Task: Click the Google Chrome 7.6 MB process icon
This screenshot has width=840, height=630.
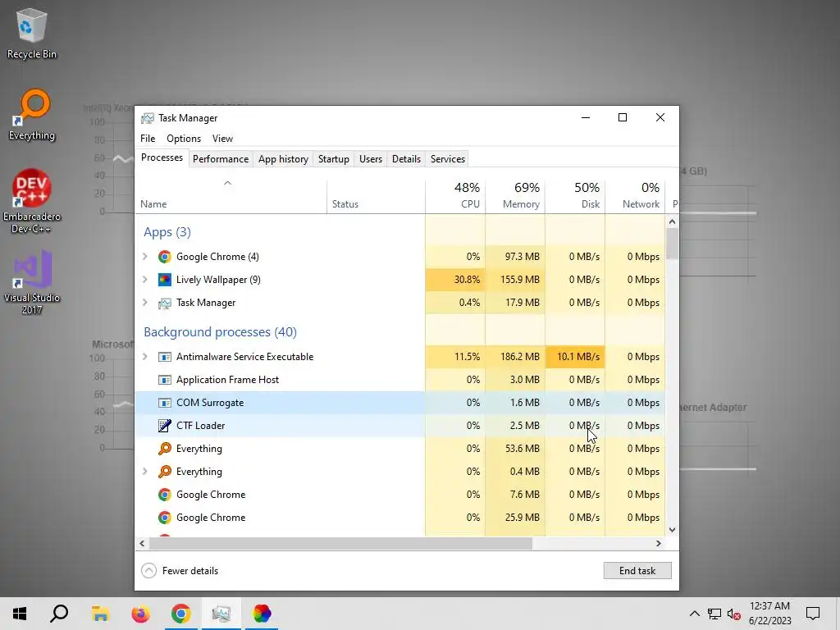Action: click(164, 495)
